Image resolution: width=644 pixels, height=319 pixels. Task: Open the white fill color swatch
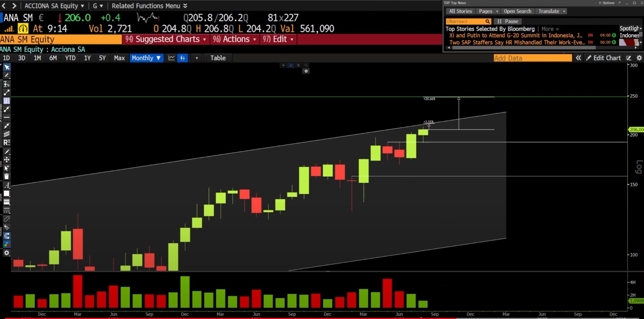click(7, 193)
